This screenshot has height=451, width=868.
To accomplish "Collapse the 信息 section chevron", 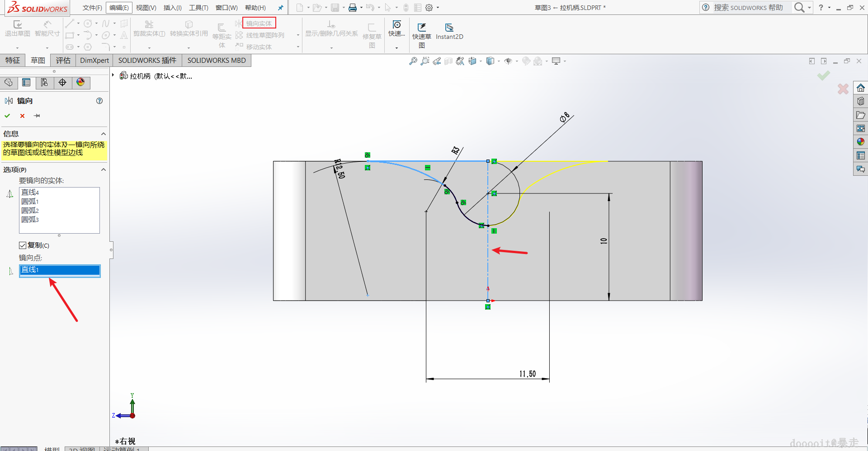I will click(103, 134).
